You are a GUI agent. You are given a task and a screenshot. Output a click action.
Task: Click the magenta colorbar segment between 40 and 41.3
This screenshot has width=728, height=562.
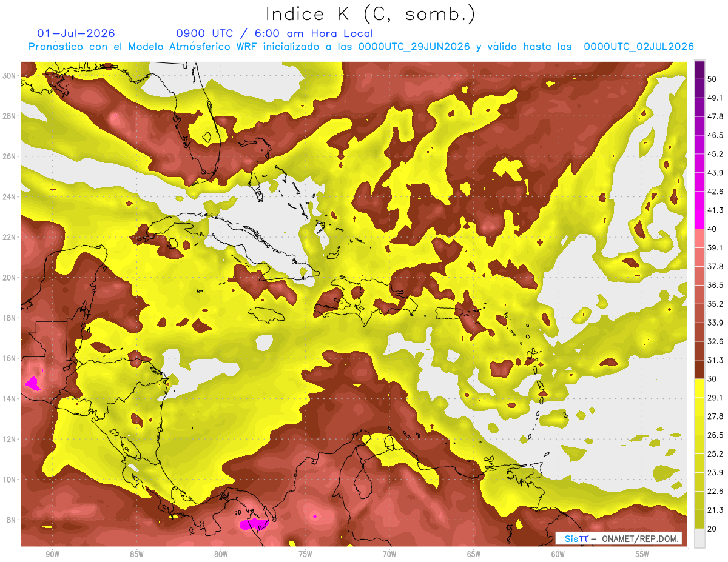point(699,220)
